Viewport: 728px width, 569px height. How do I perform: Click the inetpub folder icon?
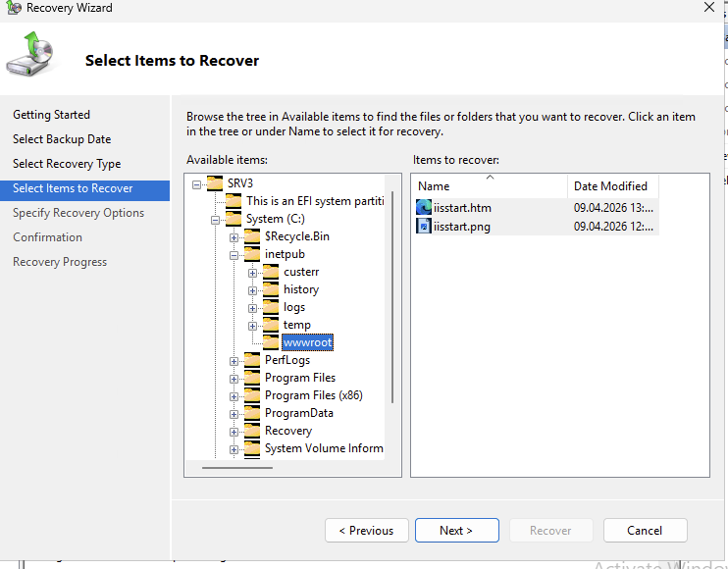point(252,254)
